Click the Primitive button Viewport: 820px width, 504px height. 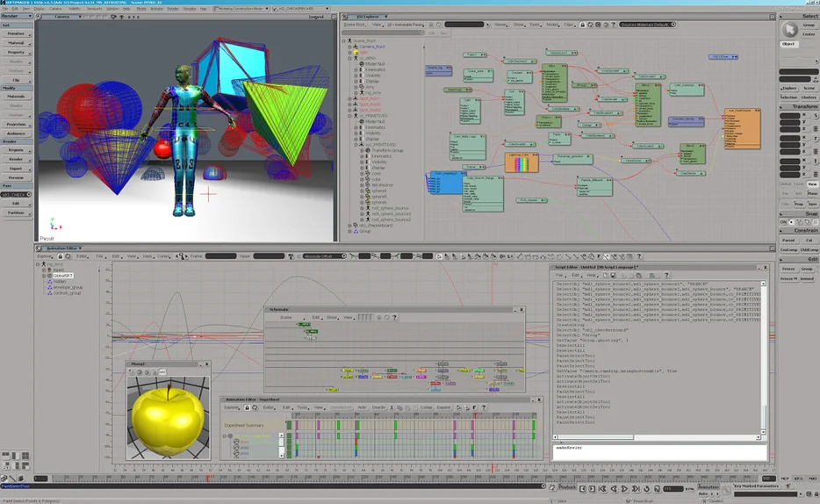[16, 33]
